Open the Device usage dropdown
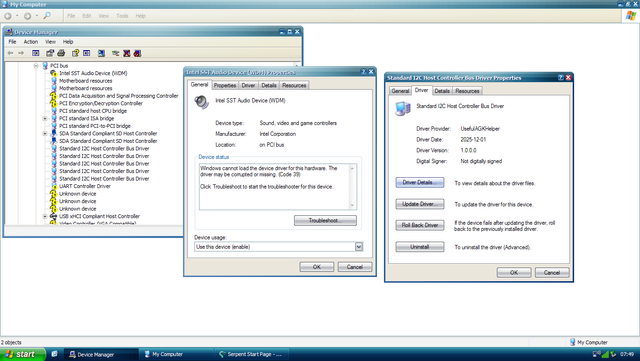 358,247
